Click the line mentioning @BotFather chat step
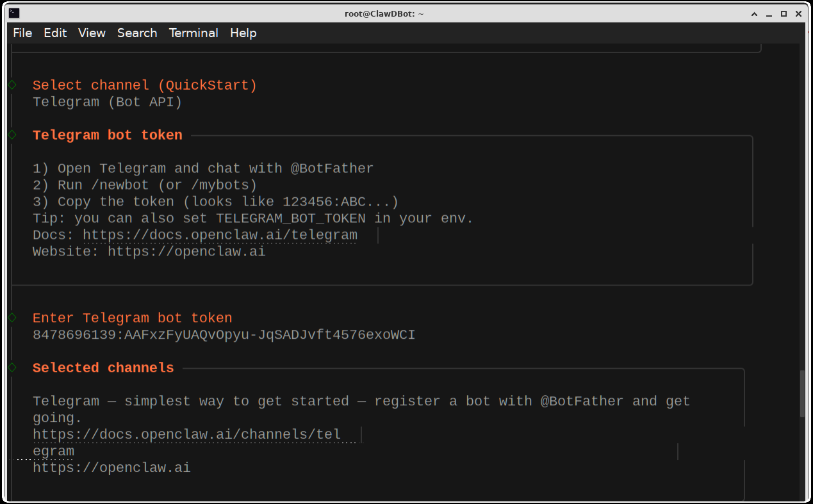Viewport: 813px width, 504px height. coord(203,168)
